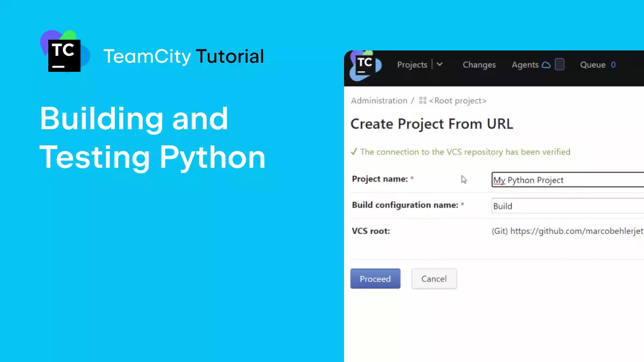
Task: Click the agents counter box
Action: tap(559, 65)
